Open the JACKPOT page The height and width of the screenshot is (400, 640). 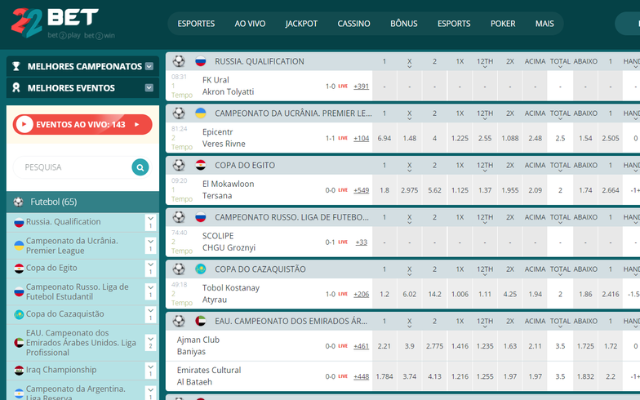point(301,24)
